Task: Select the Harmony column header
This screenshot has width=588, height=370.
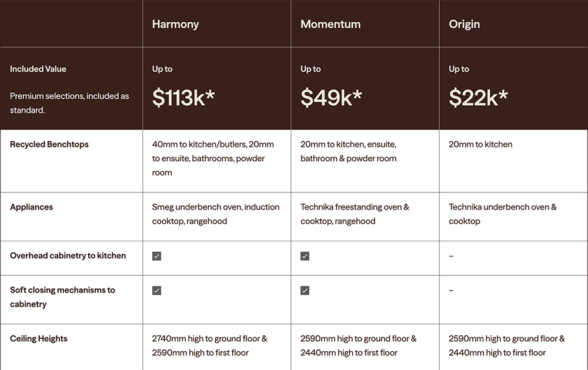Action: click(x=175, y=24)
